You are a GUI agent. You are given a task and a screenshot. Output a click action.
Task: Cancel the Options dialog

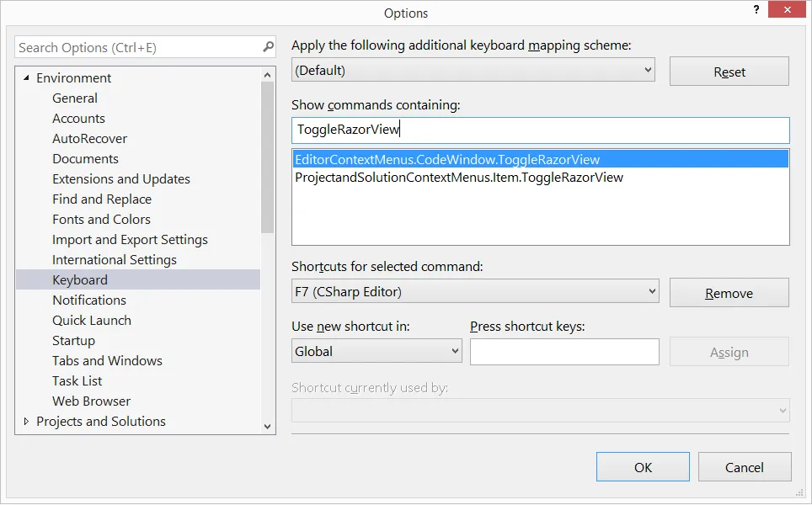(745, 467)
